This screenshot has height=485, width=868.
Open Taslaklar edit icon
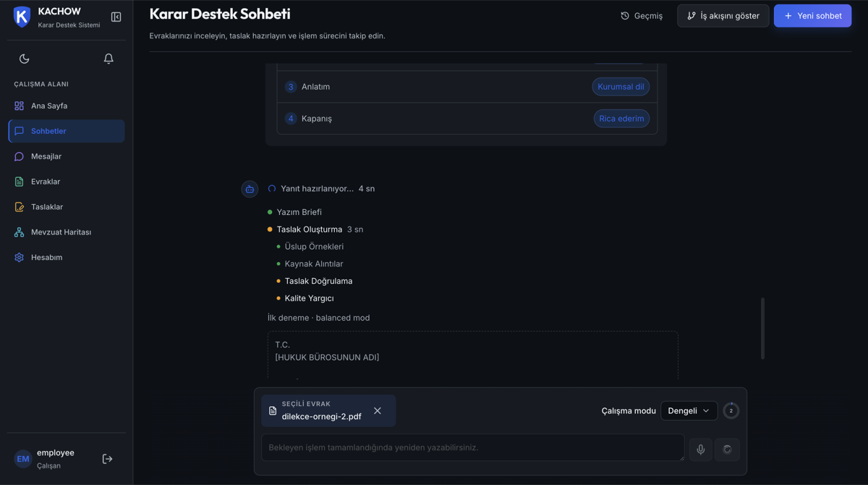[x=19, y=207]
